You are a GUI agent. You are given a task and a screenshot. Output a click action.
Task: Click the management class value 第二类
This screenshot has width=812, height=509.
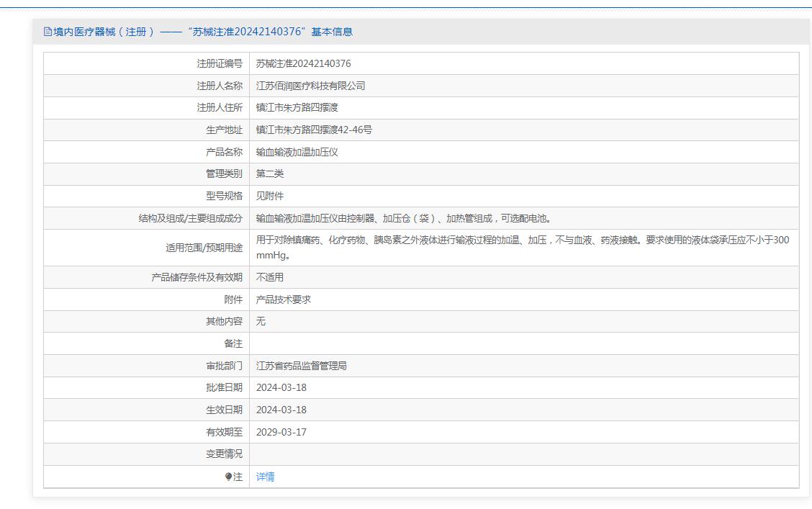[x=270, y=174]
